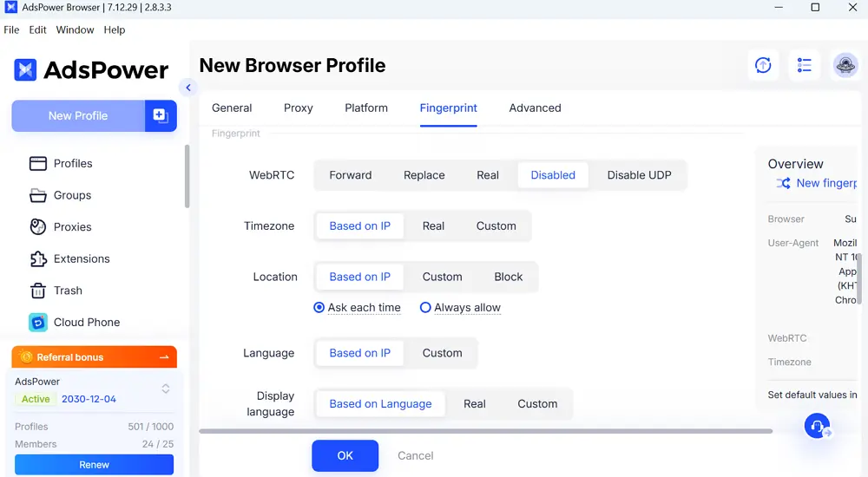Collapse the left sidebar with chevron
The width and height of the screenshot is (868, 477).
[188, 88]
